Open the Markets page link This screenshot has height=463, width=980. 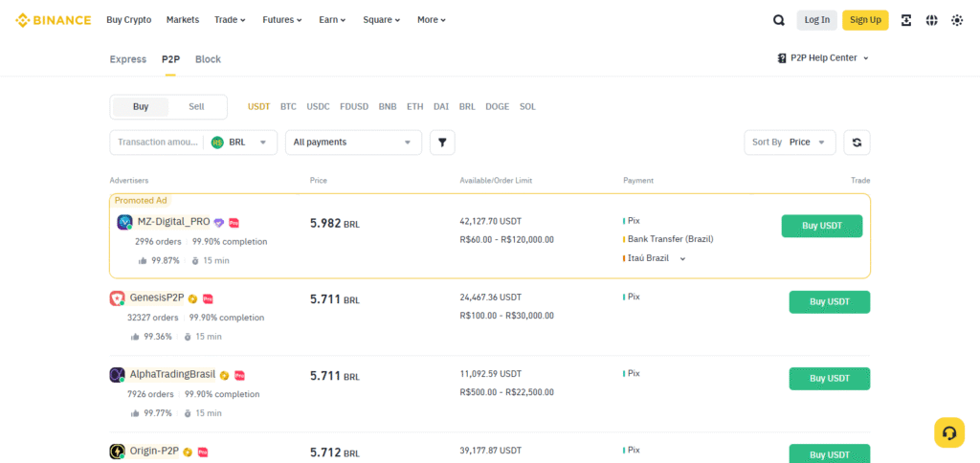click(x=183, y=20)
